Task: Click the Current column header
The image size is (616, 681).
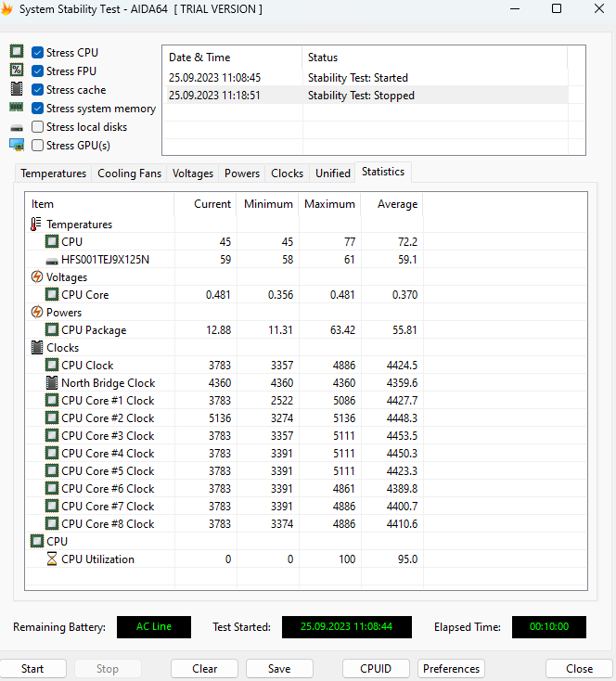Action: [205, 204]
